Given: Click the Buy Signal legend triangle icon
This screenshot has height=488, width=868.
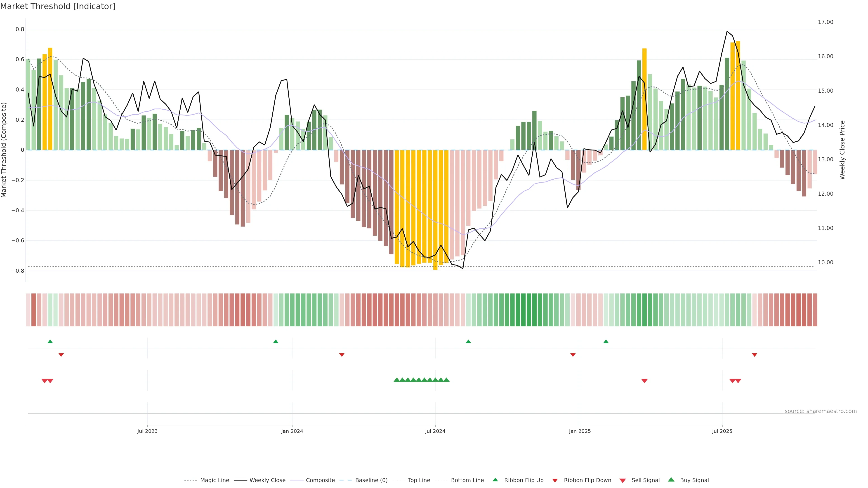Looking at the screenshot, I should (x=671, y=480).
